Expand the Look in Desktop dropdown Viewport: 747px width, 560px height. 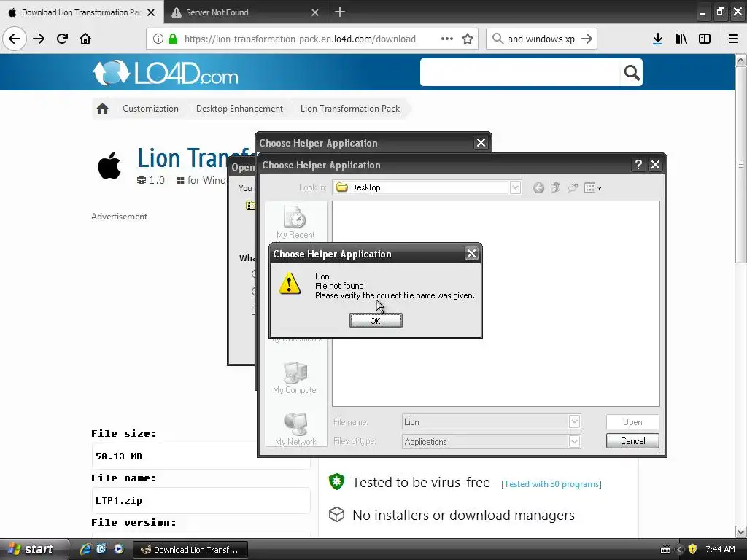tap(515, 187)
